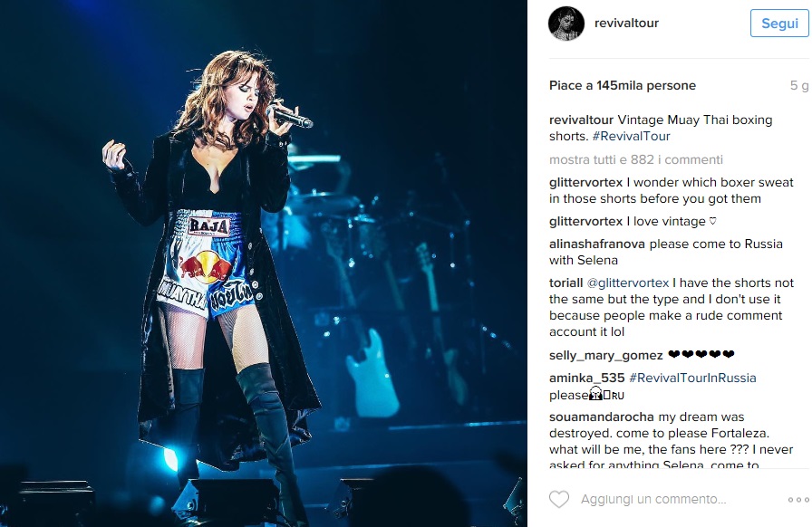Open the souamandarocha commenter profile
This screenshot has height=527, width=812.
point(601,417)
